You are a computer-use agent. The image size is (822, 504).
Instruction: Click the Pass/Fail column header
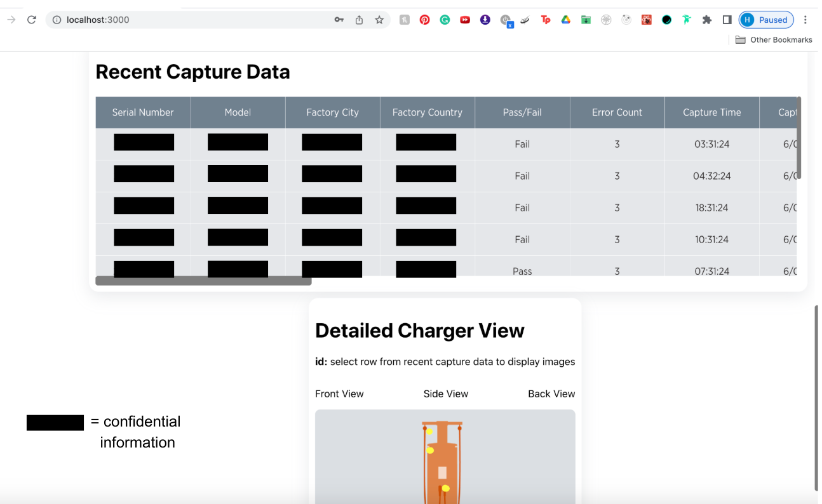[522, 112]
